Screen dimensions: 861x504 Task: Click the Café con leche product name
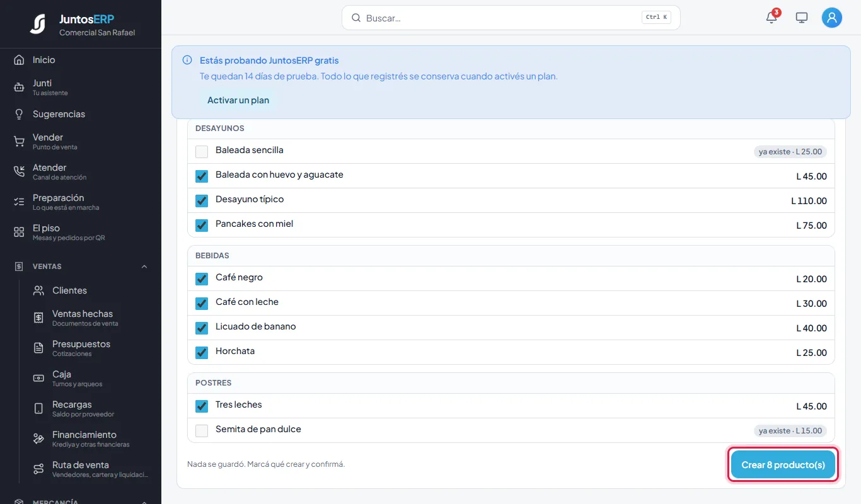(x=247, y=302)
